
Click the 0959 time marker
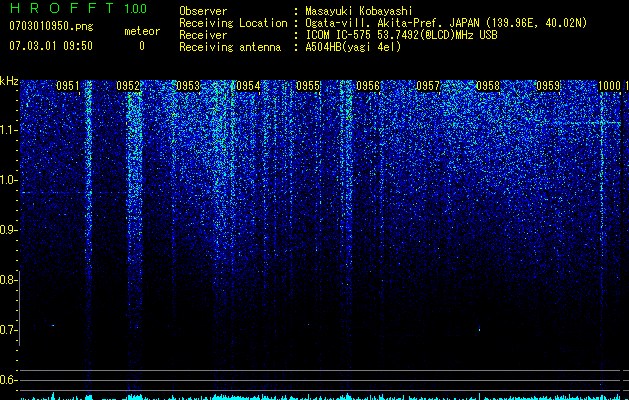pos(548,86)
